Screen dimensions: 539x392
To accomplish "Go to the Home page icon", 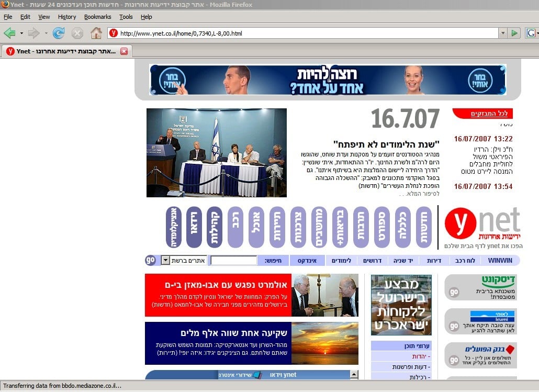I will pos(96,33).
